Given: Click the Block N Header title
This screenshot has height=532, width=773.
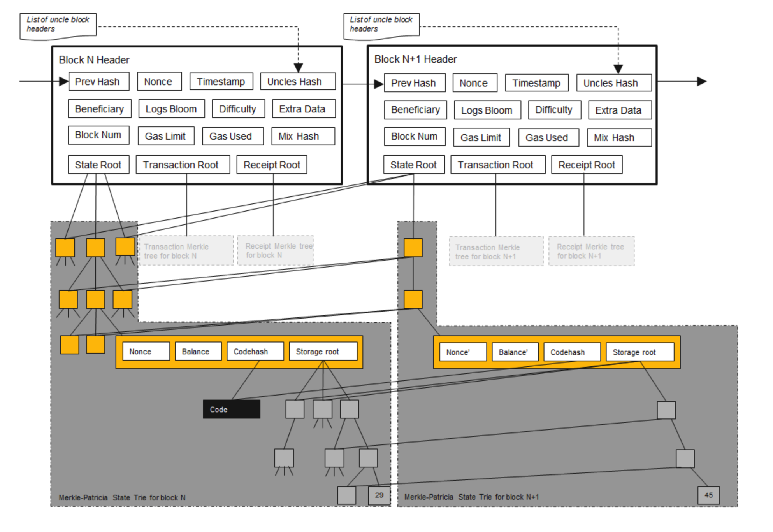Looking at the screenshot, I should tap(94, 60).
